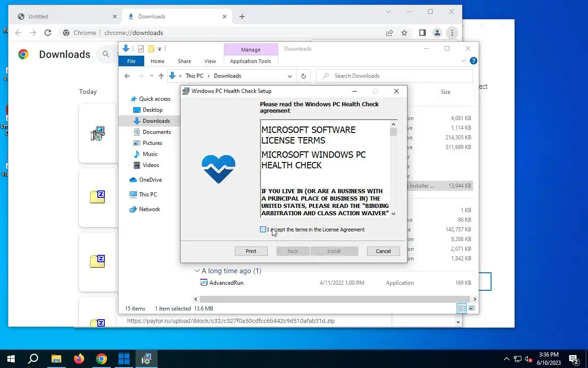Open recent locations dropdown in Explorer

click(152, 76)
